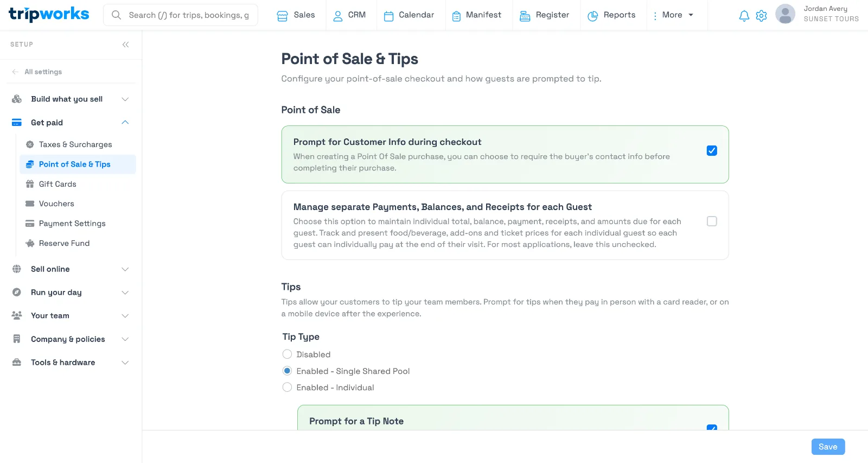Select Enabled - Individual tip type
868x463 pixels.
[x=287, y=388]
